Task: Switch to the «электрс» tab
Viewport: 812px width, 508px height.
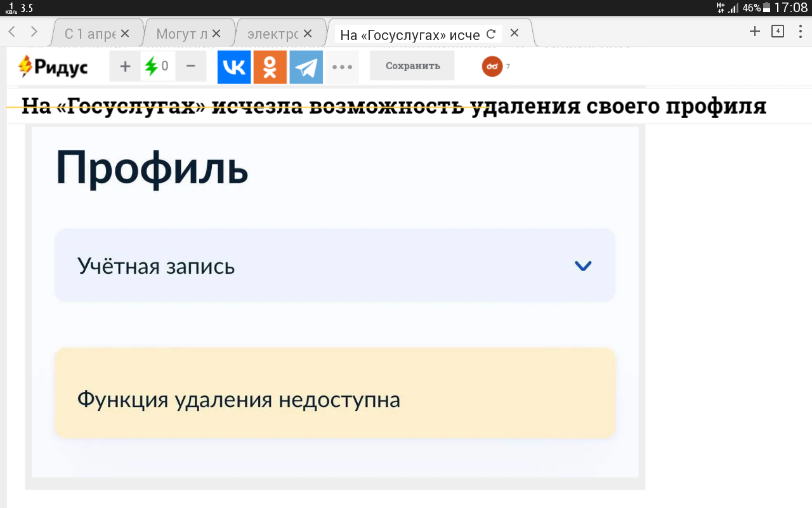Action: coord(272,34)
